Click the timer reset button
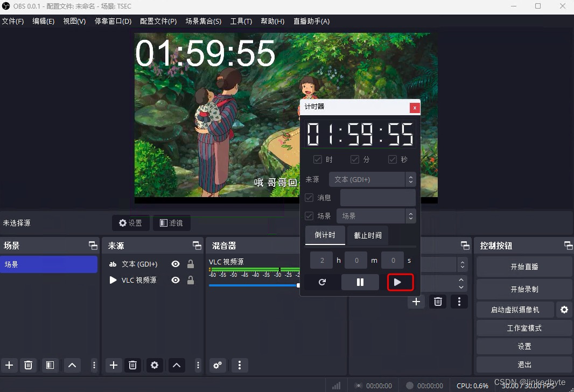The image size is (574, 392). [x=322, y=282]
